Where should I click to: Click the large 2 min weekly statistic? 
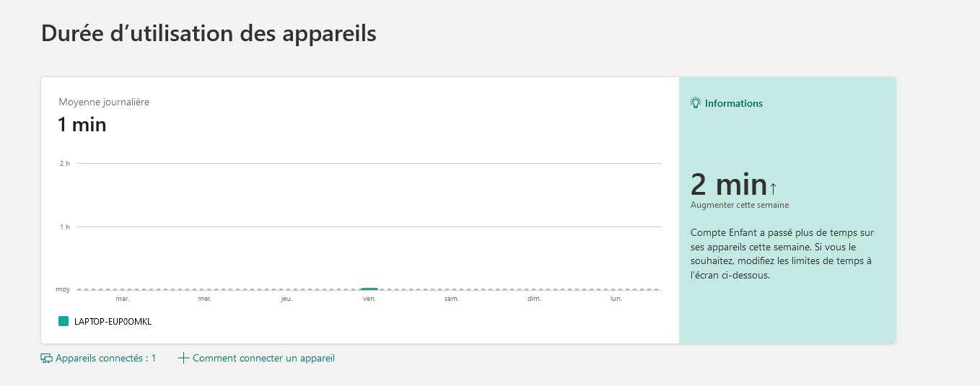(x=729, y=185)
